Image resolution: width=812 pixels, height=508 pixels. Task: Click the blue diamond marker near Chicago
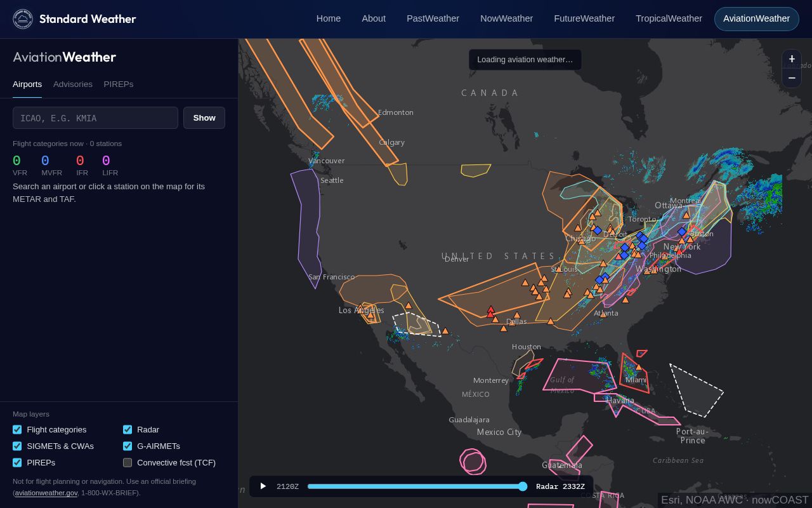[x=597, y=231]
